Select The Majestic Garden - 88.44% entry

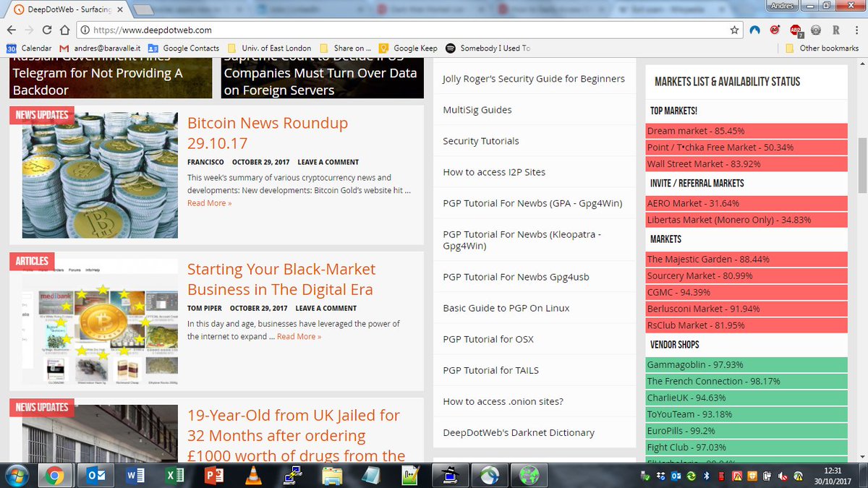(746, 259)
